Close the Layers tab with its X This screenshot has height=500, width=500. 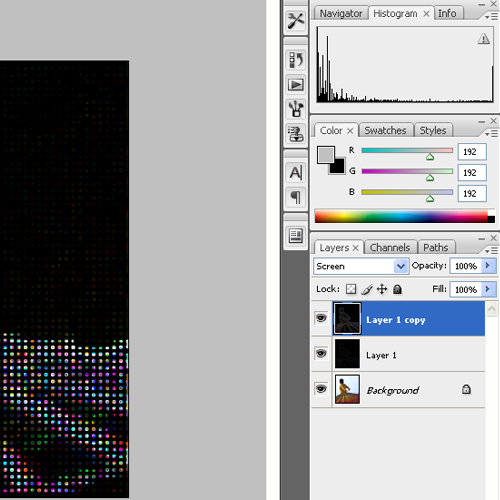(355, 248)
